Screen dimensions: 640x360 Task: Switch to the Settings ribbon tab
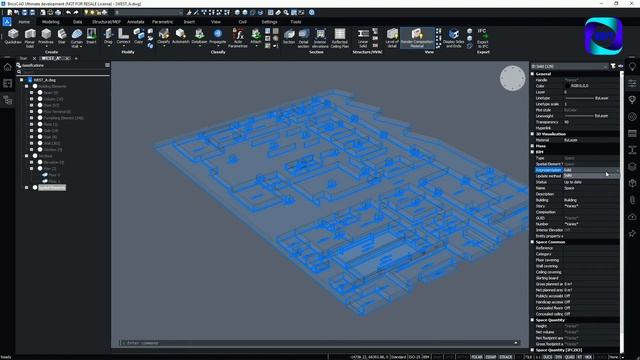click(x=269, y=22)
